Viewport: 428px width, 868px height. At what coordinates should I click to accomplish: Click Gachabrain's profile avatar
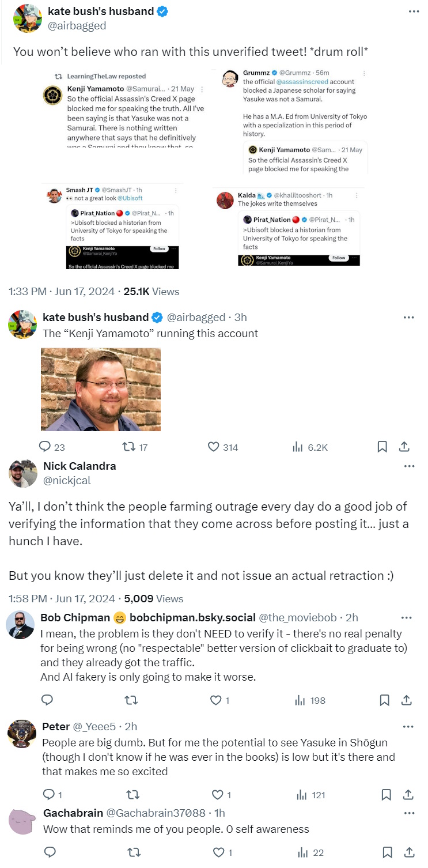(22, 822)
